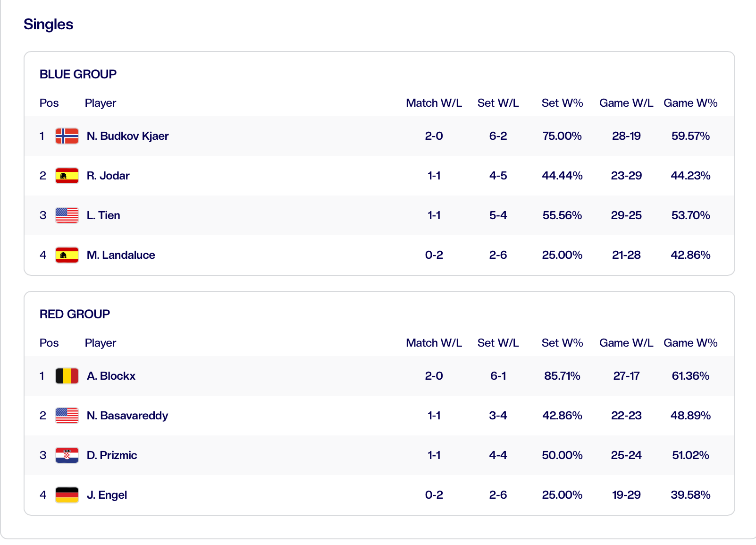Click the Spain flag next to M. Landaluce
756x545 pixels.
click(x=67, y=255)
